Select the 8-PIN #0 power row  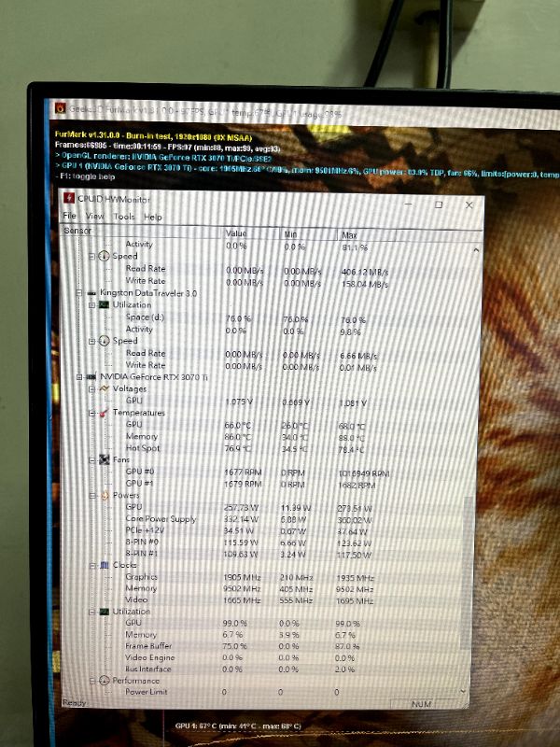[262, 543]
